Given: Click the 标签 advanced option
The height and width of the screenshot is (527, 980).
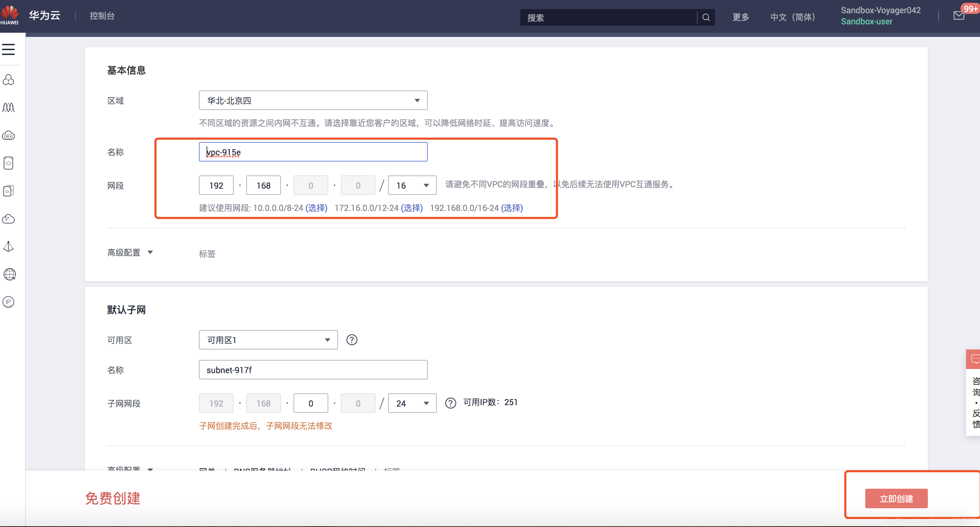Looking at the screenshot, I should pyautogui.click(x=207, y=254).
